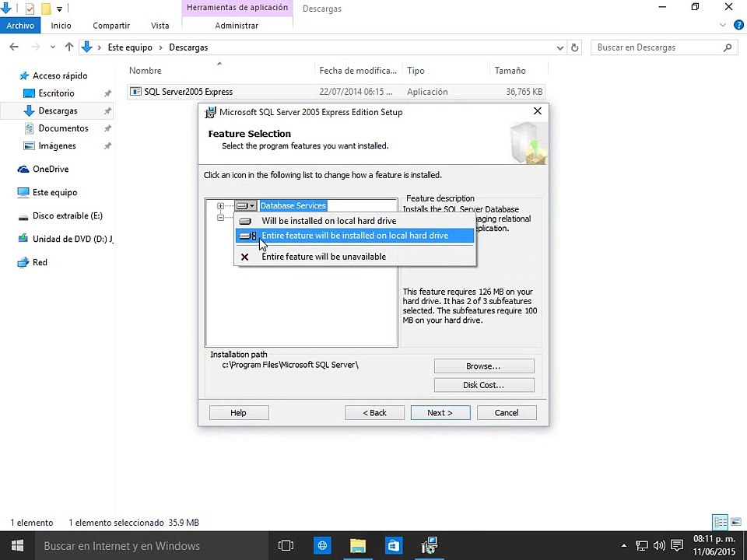Screen dimensions: 747x560
Task: Click the Task View taskbar icon
Action: pyautogui.click(x=286, y=546)
